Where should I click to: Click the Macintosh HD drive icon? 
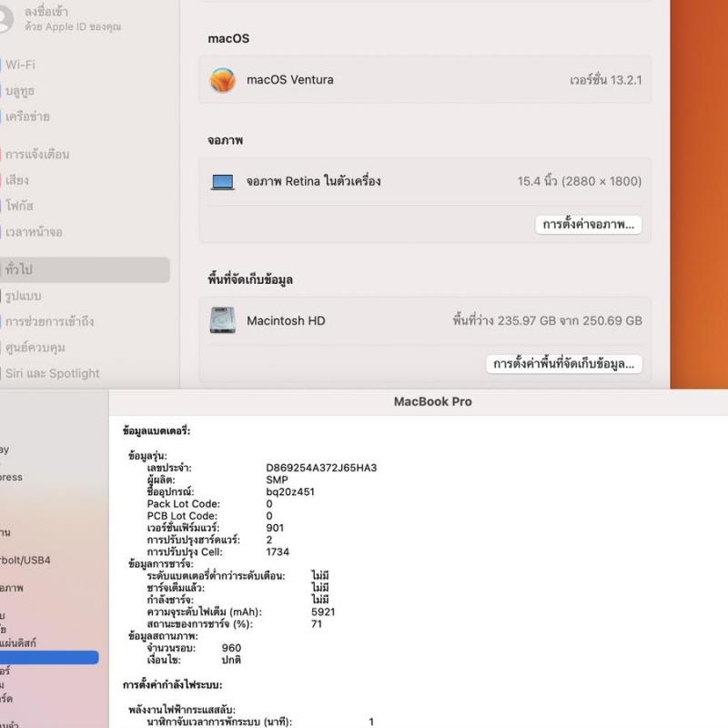click(x=223, y=320)
